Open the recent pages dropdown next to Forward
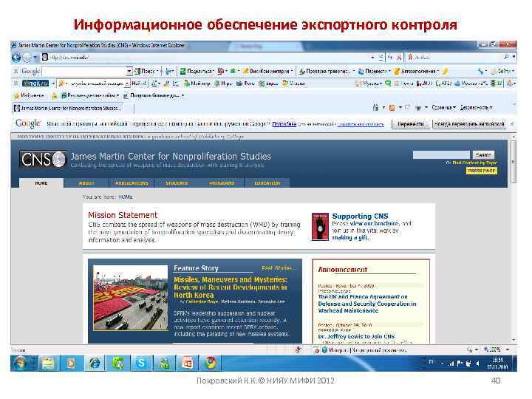The width and height of the screenshot is (532, 399). point(35,58)
